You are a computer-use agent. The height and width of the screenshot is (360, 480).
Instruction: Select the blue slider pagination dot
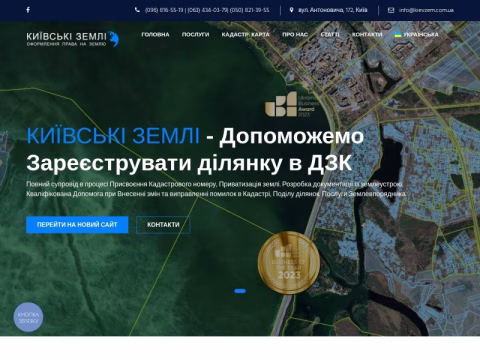tap(240, 291)
